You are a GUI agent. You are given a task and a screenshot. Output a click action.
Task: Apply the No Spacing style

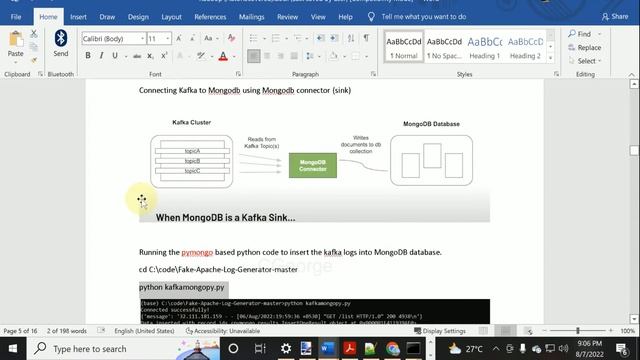(x=444, y=47)
